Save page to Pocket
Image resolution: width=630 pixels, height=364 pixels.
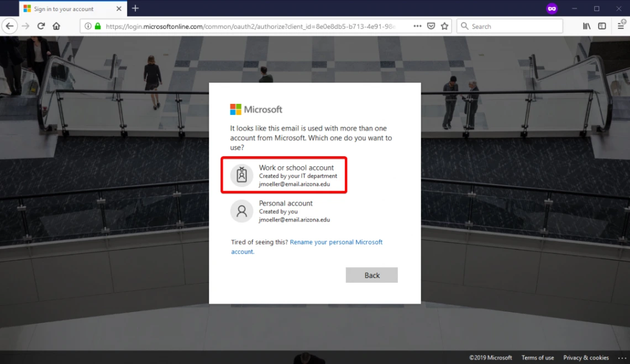click(431, 26)
